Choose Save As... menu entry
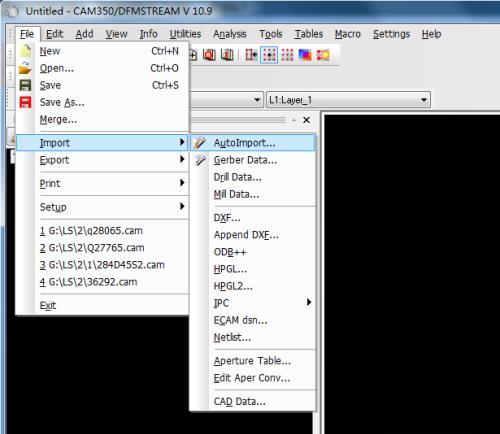The width and height of the screenshot is (500, 434). (x=102, y=102)
